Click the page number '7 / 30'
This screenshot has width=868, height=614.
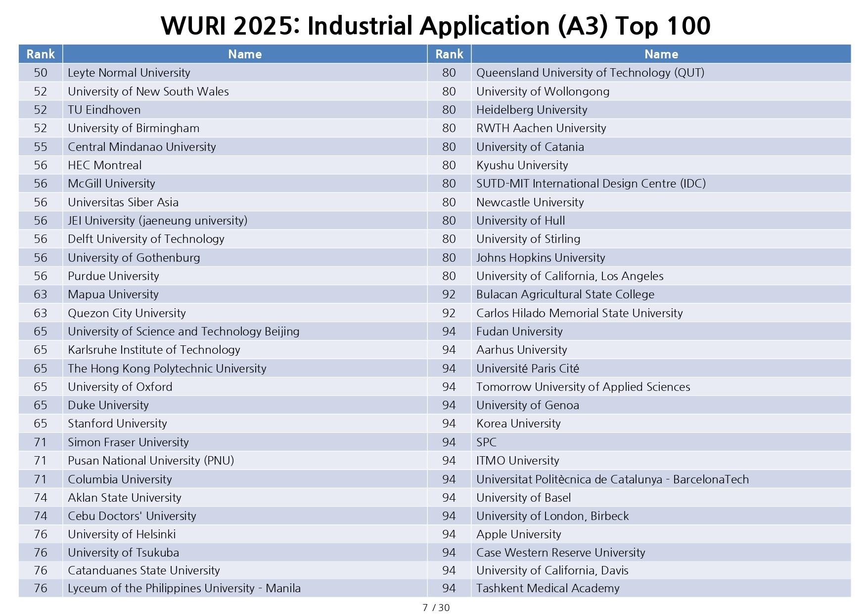436,608
